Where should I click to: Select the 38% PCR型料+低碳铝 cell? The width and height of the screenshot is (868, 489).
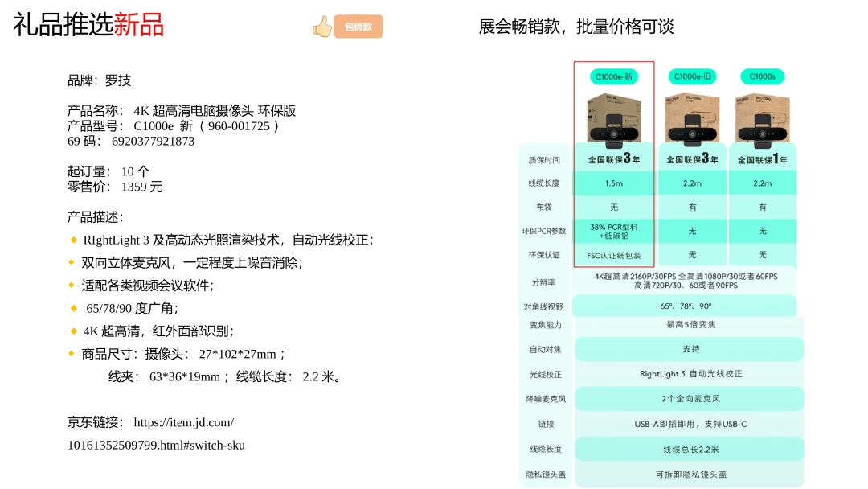pos(614,231)
